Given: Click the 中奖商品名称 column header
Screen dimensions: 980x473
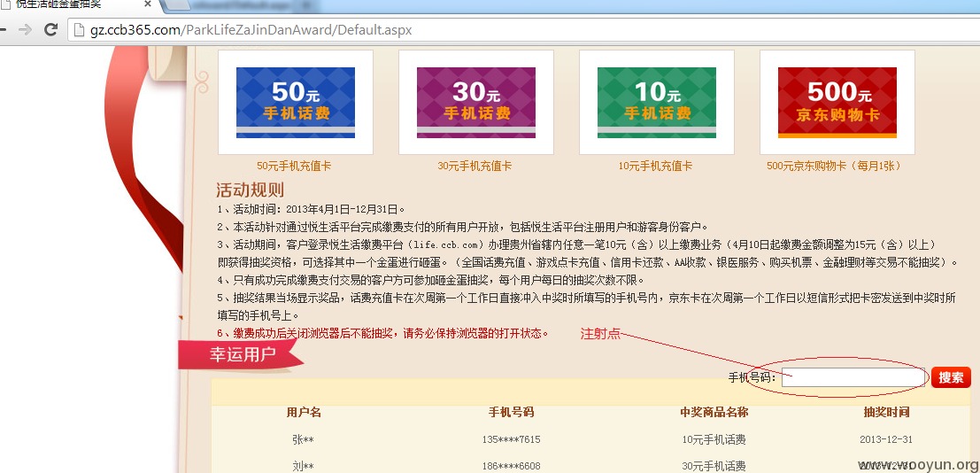Looking at the screenshot, I should pos(714,412).
